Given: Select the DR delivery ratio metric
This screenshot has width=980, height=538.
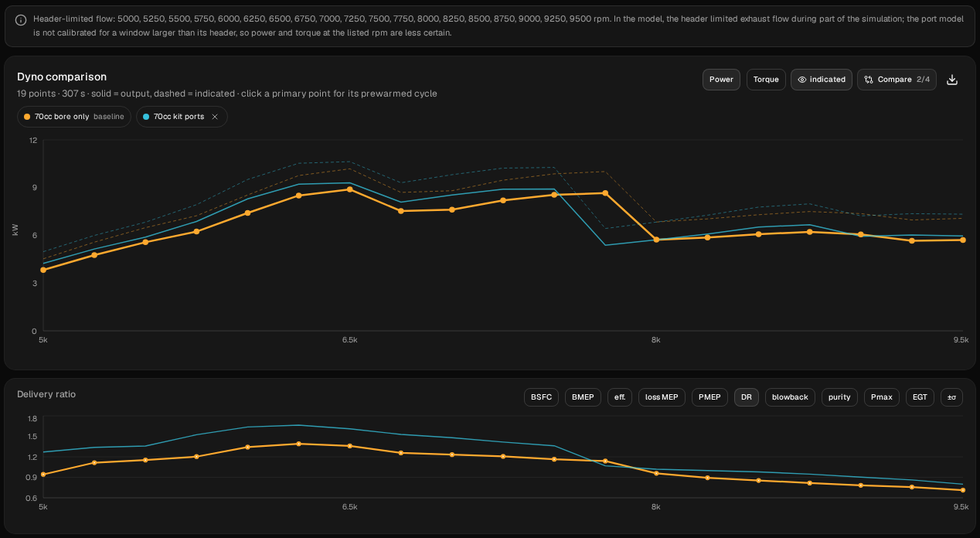Looking at the screenshot, I should [x=747, y=397].
